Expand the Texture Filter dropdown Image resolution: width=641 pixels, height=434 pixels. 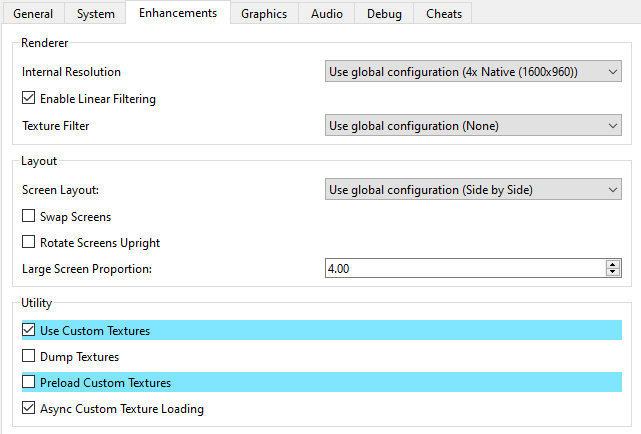pos(473,125)
